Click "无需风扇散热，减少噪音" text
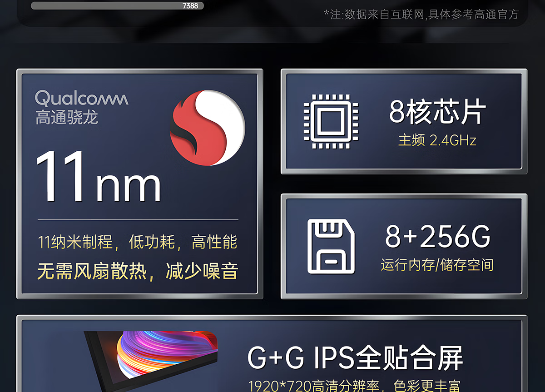Screen dimensions: 545x392 (x=138, y=271)
